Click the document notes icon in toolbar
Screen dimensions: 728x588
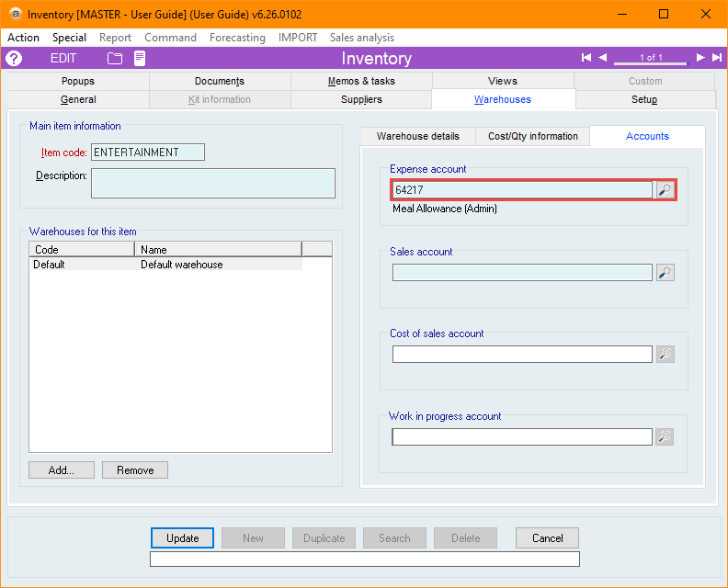tap(140, 59)
